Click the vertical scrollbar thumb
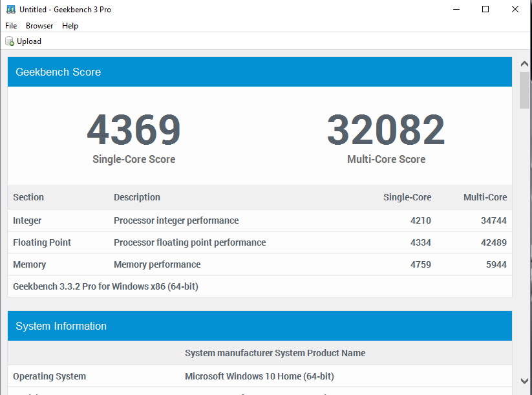The width and height of the screenshot is (532, 395). click(x=524, y=90)
